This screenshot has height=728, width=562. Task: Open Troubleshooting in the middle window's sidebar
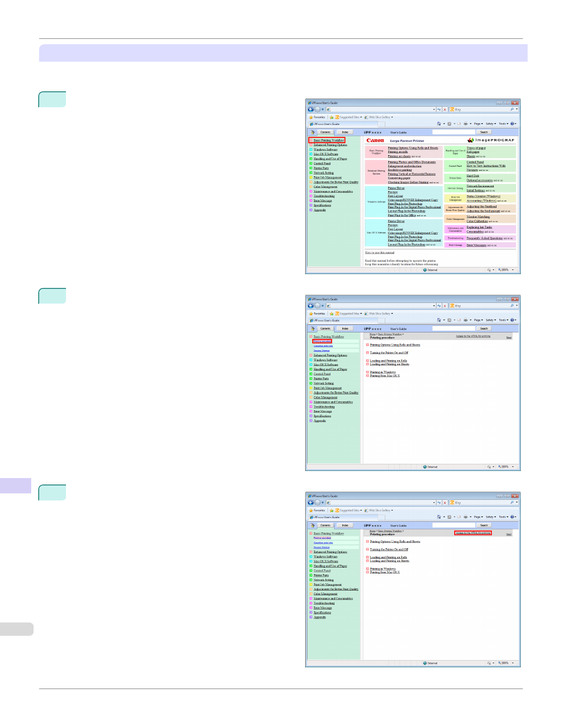point(324,407)
